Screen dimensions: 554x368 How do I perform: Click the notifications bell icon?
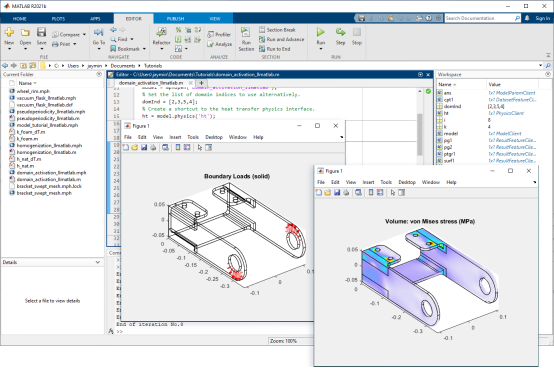527,18
